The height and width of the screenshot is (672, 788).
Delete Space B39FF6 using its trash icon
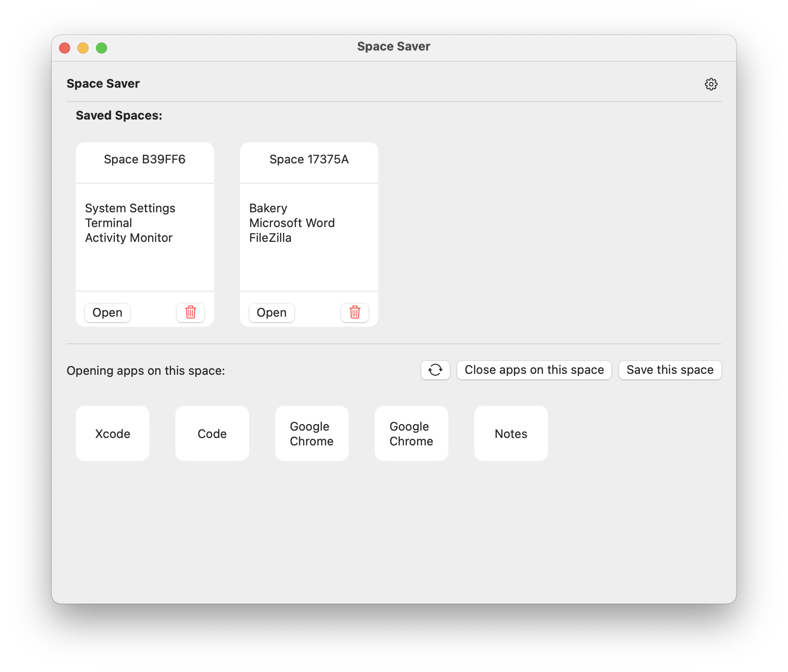191,312
